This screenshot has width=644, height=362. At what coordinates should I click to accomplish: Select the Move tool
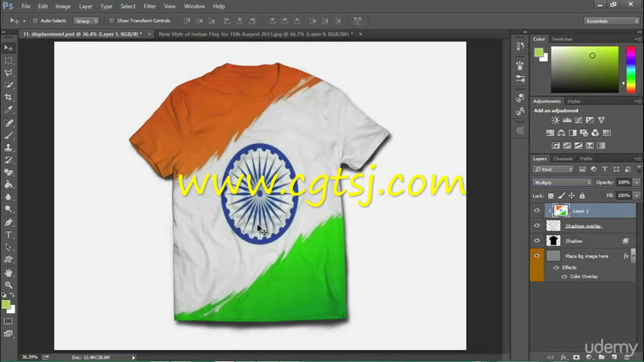point(8,48)
